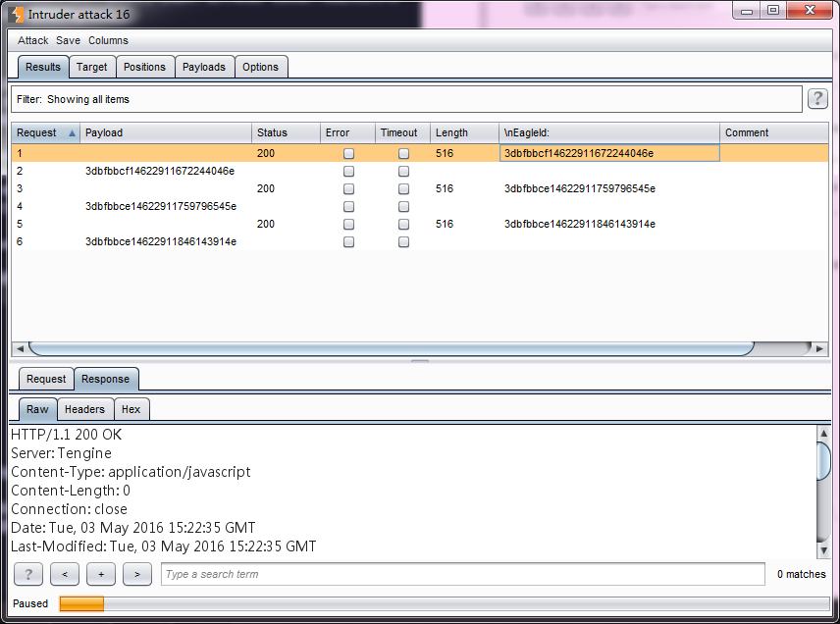
Task: Toggle the Error checkbox for request 5
Action: 348,225
